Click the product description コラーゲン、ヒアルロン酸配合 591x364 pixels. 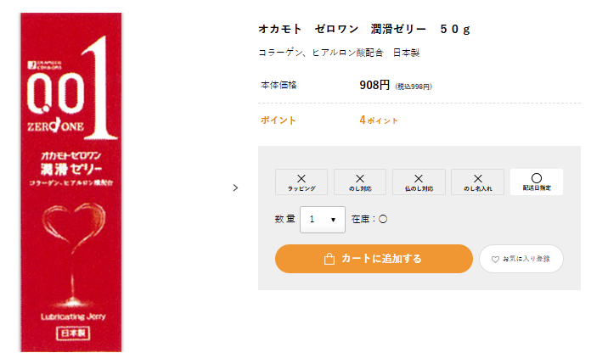[x=321, y=53]
